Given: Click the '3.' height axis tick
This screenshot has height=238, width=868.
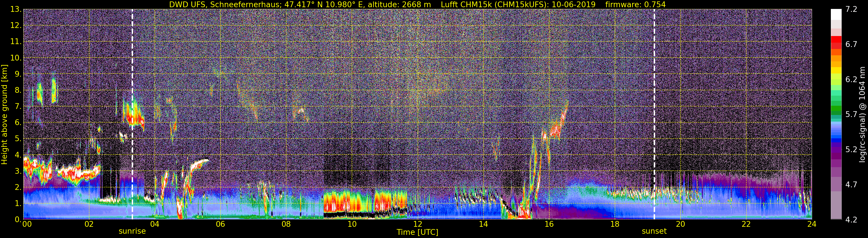Looking at the screenshot, I should pos(18,171).
